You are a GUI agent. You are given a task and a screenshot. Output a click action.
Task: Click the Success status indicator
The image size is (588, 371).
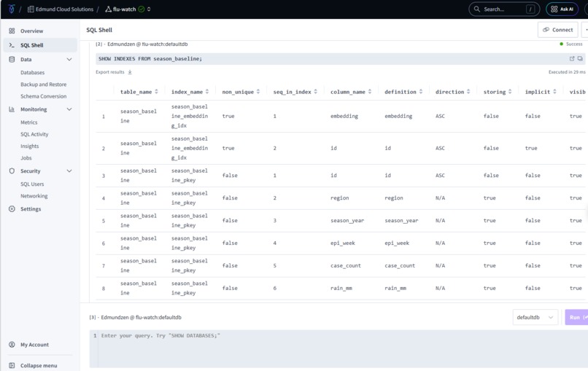click(571, 44)
